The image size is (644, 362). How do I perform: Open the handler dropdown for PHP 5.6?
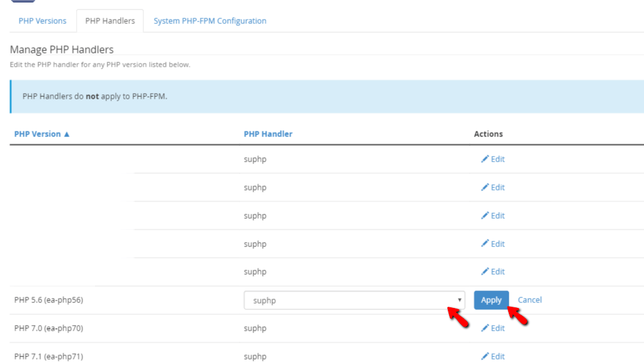coord(355,300)
